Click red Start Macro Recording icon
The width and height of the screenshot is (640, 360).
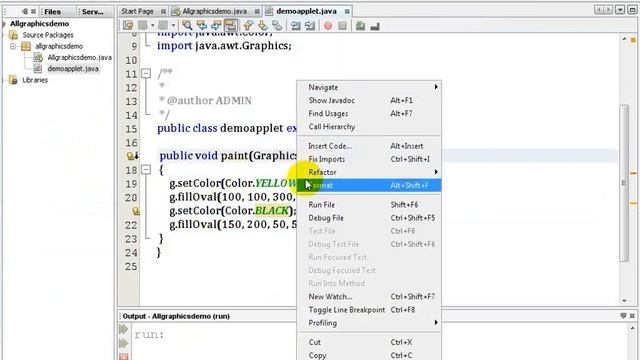(328, 26)
